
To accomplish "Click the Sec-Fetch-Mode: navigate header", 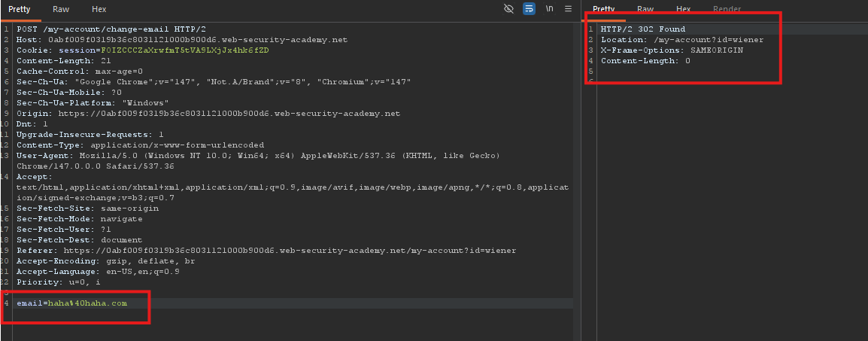I will coord(80,219).
